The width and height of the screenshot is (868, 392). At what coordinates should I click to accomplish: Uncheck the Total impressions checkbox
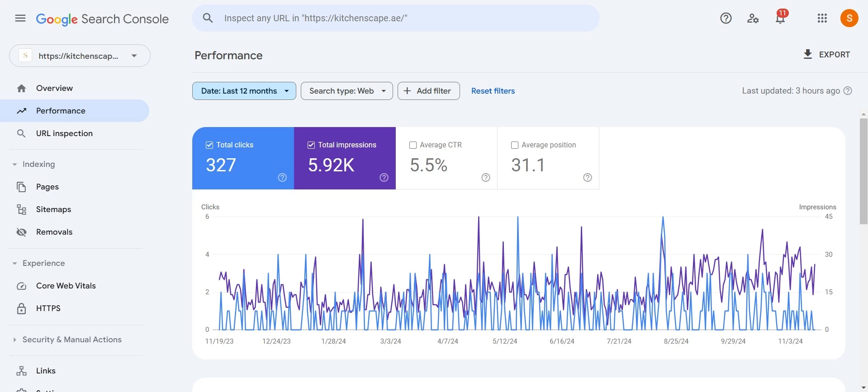point(311,145)
